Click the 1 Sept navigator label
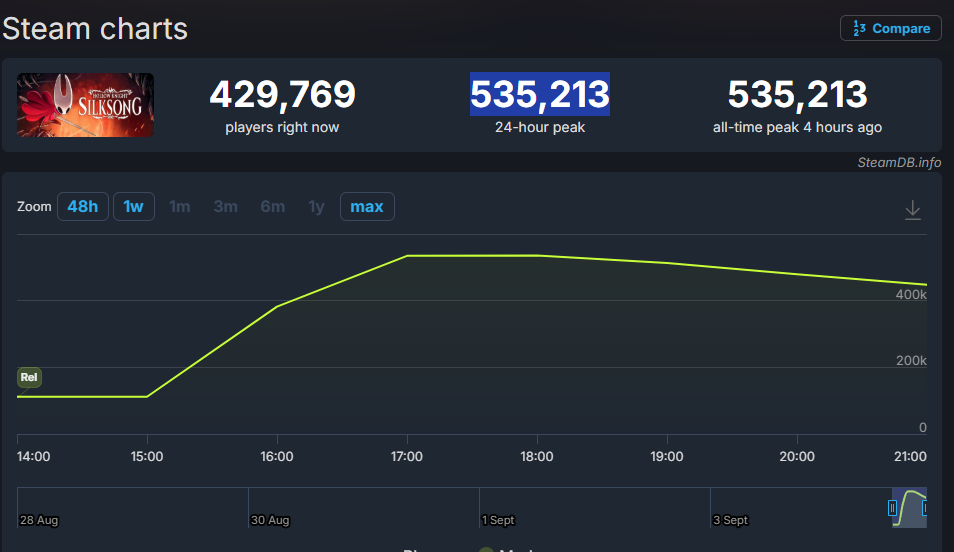 click(498, 520)
